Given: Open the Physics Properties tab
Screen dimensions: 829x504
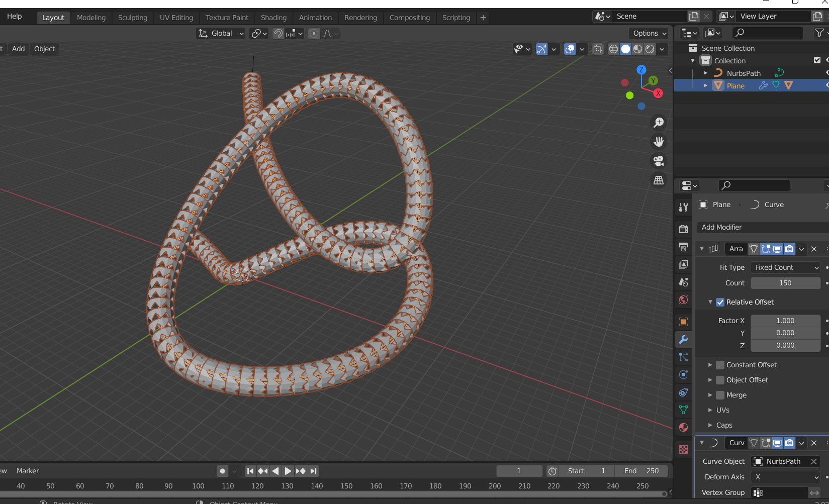Looking at the screenshot, I should pos(683,374).
